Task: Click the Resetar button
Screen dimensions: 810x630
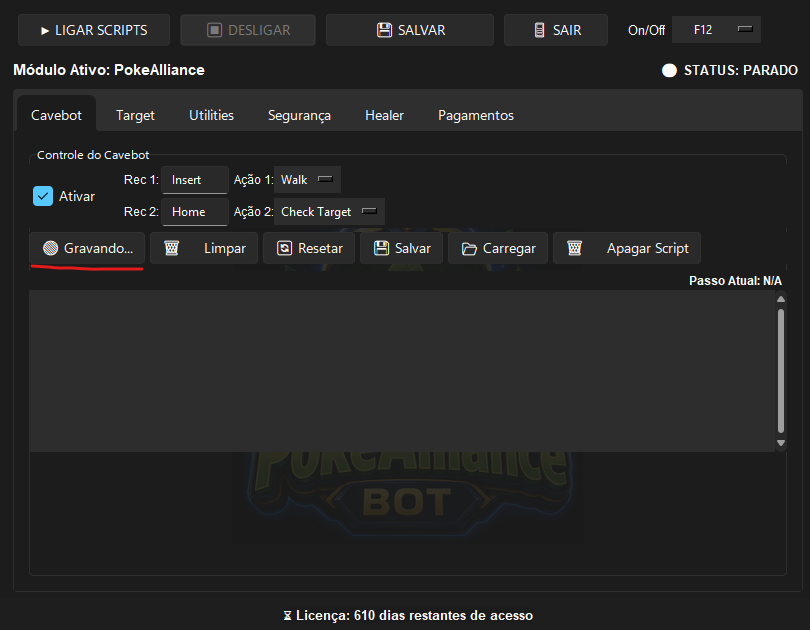Action: pyautogui.click(x=309, y=248)
